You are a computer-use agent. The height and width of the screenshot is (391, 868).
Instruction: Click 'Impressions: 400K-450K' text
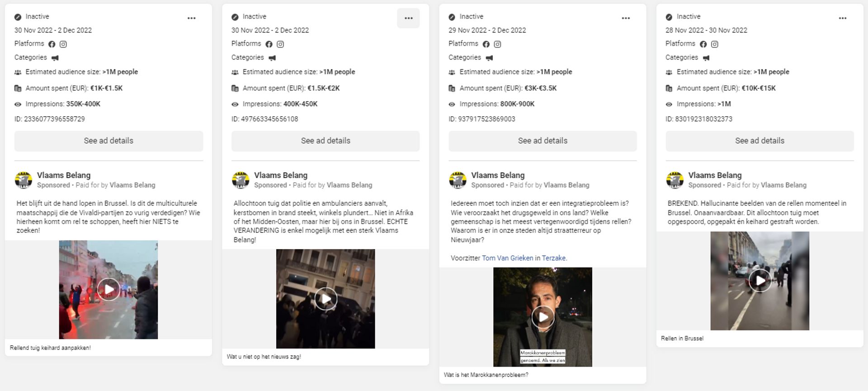280,104
